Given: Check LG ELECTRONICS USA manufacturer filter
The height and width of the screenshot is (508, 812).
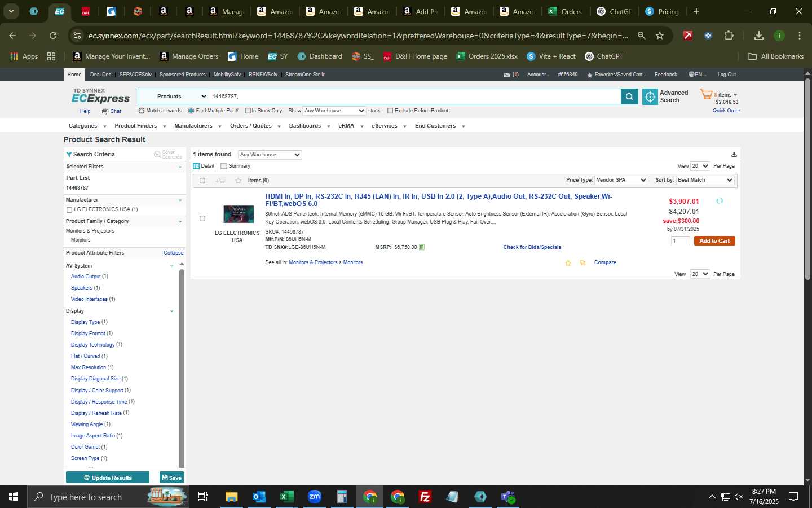Looking at the screenshot, I should (x=69, y=210).
